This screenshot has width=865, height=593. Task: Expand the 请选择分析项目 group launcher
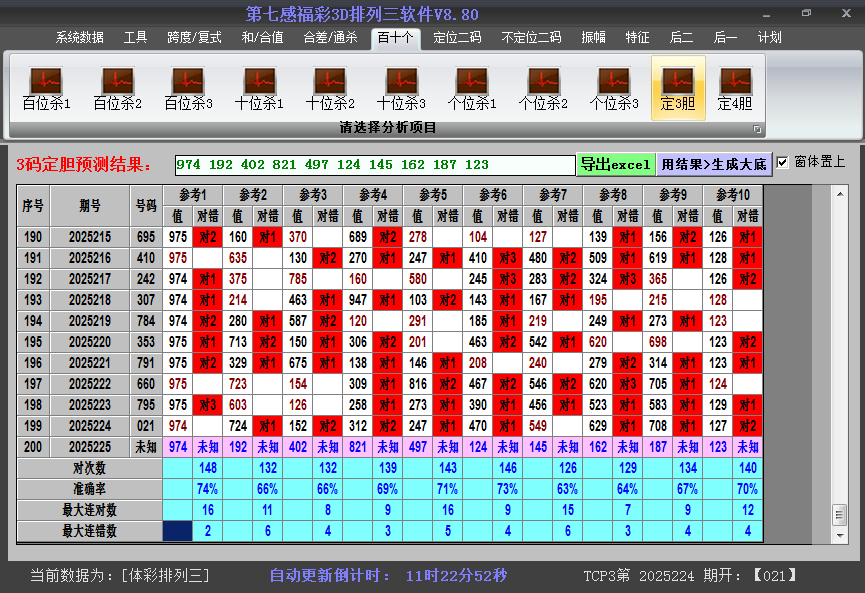757,129
